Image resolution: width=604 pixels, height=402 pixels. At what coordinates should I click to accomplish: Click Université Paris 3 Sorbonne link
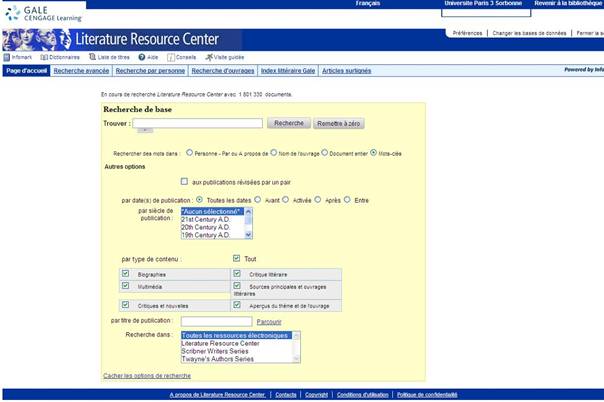(483, 3)
